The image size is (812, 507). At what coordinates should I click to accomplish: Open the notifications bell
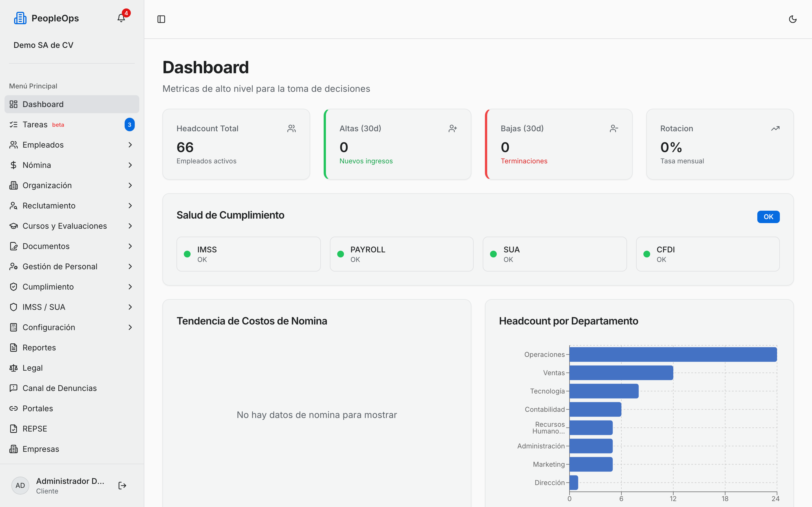[x=121, y=18]
